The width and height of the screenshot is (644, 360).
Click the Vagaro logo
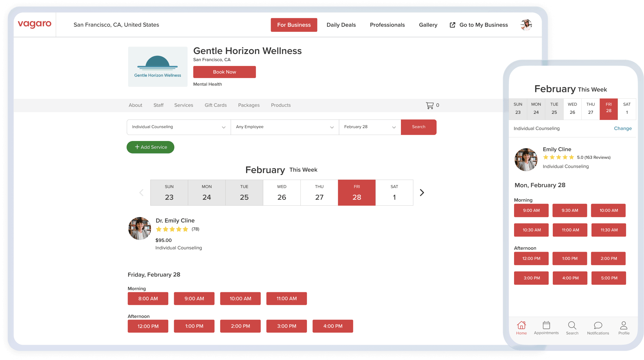35,24
